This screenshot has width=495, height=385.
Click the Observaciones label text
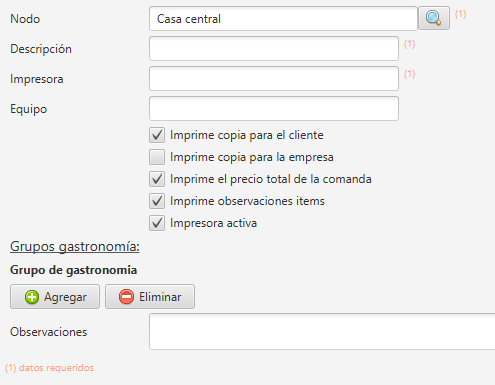pos(48,332)
